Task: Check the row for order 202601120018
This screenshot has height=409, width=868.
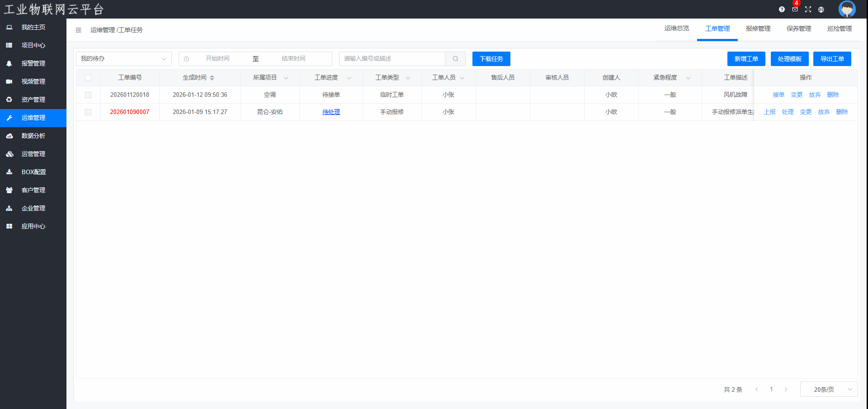Action: coord(88,95)
